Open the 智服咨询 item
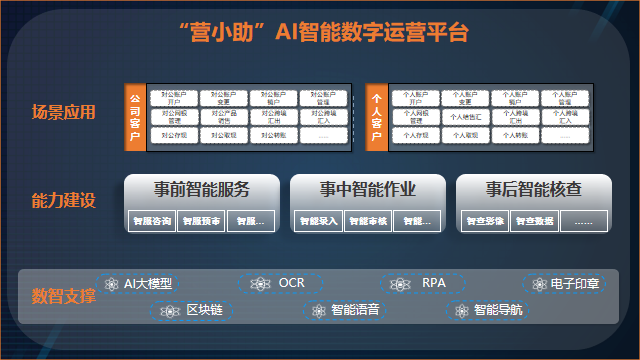640x360 pixels. (x=152, y=221)
